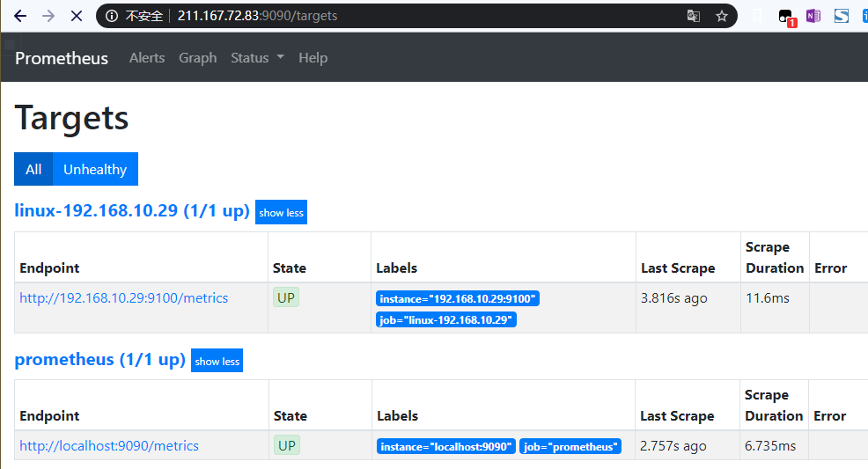Select last scrape value 2.757s ago

673,446
